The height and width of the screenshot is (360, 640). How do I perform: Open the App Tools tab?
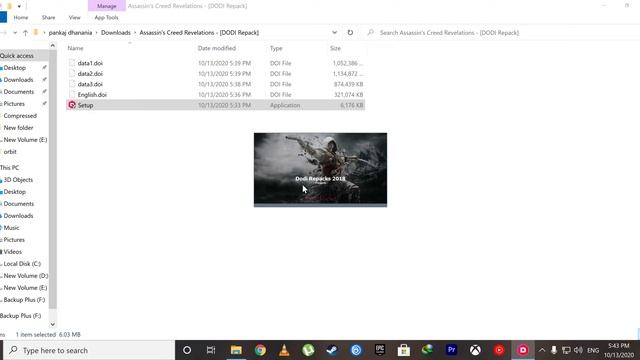tap(106, 18)
